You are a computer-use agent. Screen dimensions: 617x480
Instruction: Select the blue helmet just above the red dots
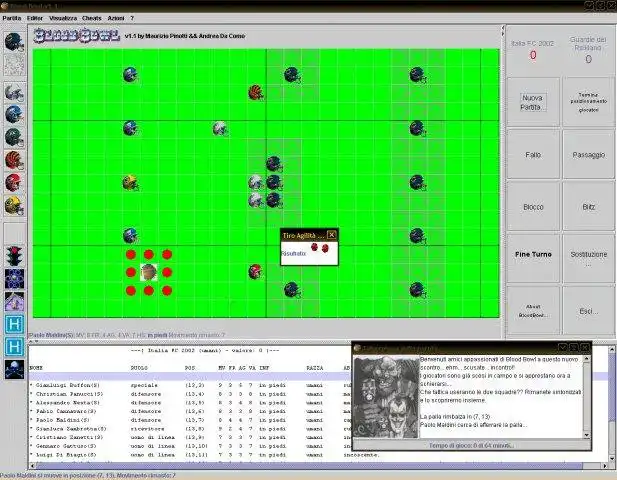(130, 236)
